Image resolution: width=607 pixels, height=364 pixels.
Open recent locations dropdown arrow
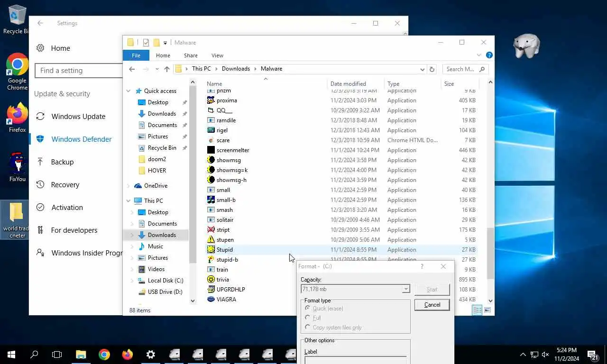click(157, 69)
